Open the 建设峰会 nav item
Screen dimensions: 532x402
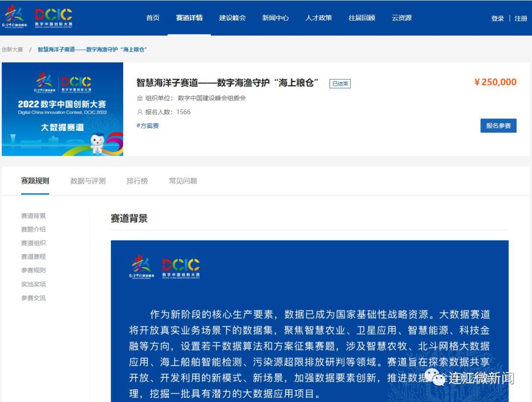coord(233,18)
